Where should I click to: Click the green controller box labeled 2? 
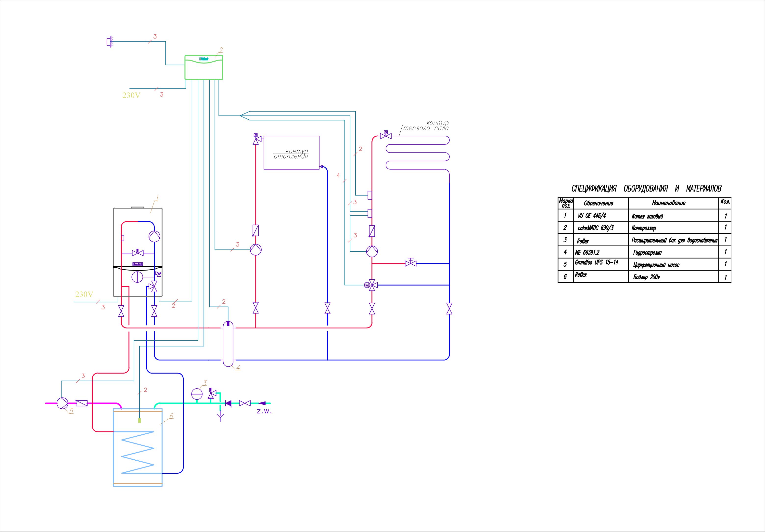(x=204, y=67)
